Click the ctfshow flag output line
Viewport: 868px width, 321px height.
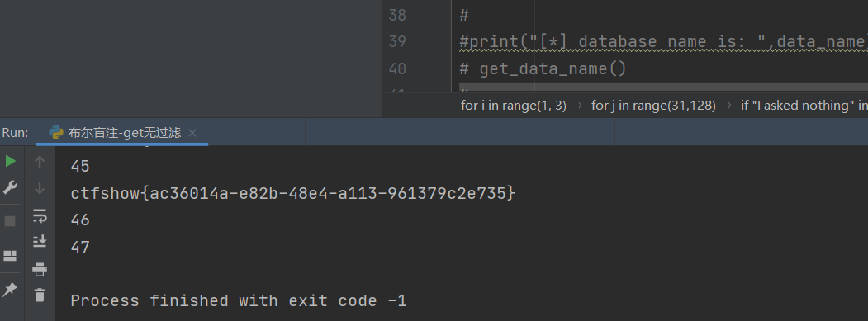(x=293, y=193)
